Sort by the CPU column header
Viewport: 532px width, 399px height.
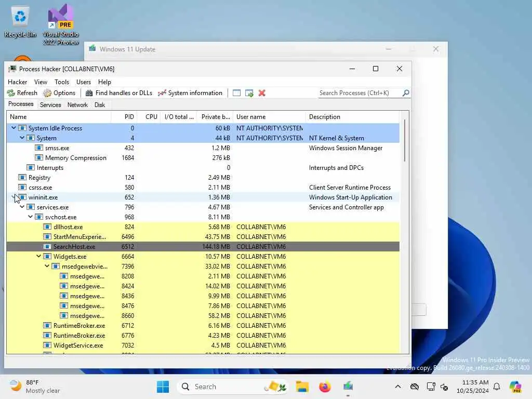coord(149,117)
